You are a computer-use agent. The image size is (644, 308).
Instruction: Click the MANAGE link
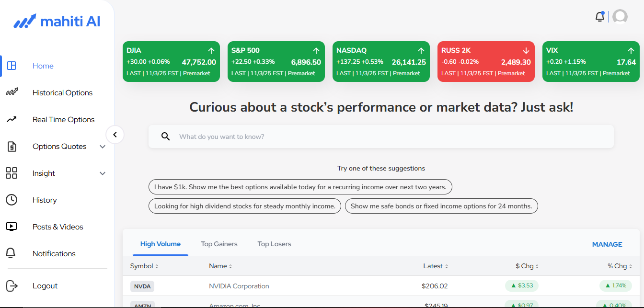(607, 244)
